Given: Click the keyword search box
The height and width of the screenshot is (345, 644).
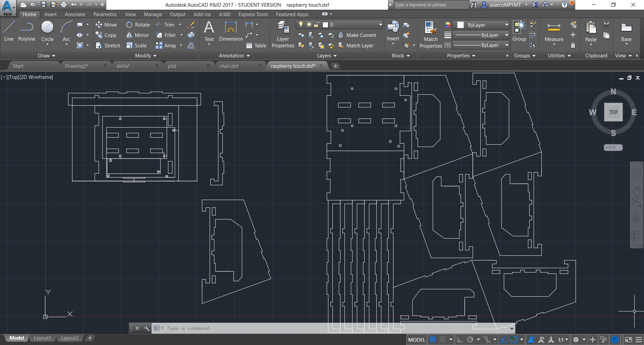Looking at the screenshot, I should click(x=431, y=5).
